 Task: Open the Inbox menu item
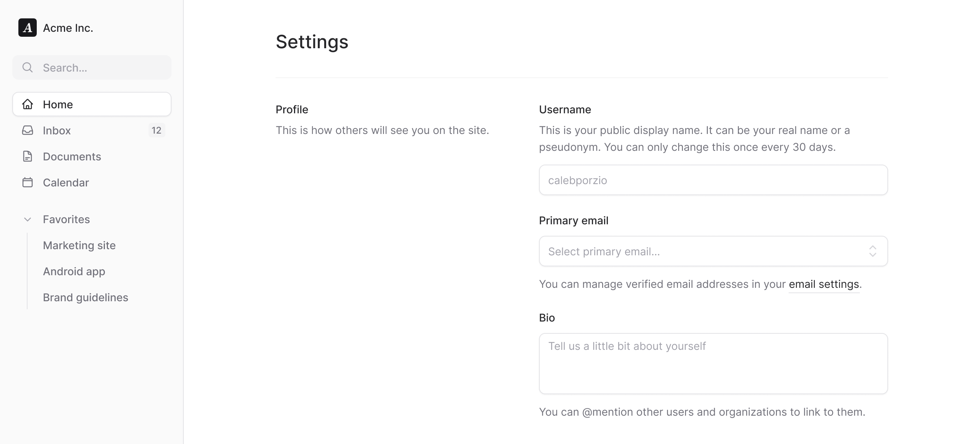57,130
